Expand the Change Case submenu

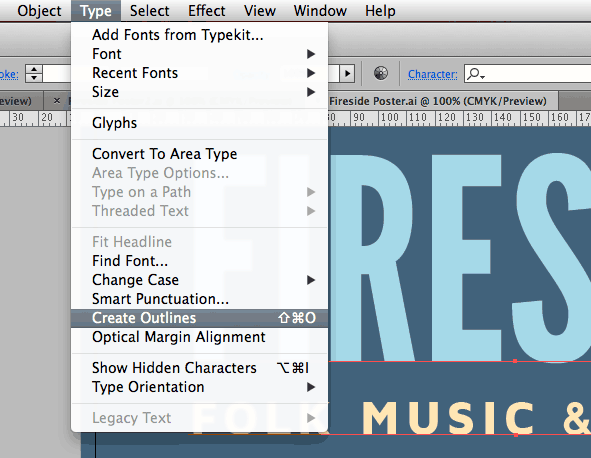coord(199,280)
